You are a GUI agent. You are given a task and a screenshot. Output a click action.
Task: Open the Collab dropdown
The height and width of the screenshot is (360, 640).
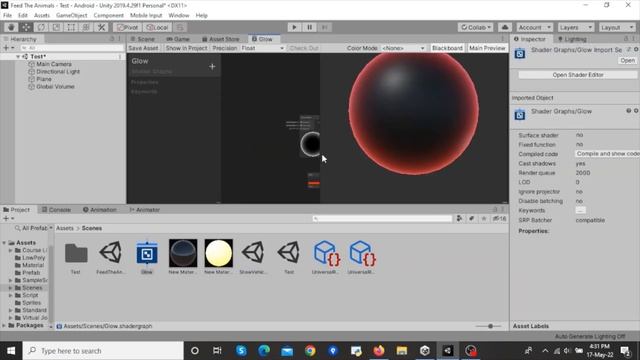476,27
